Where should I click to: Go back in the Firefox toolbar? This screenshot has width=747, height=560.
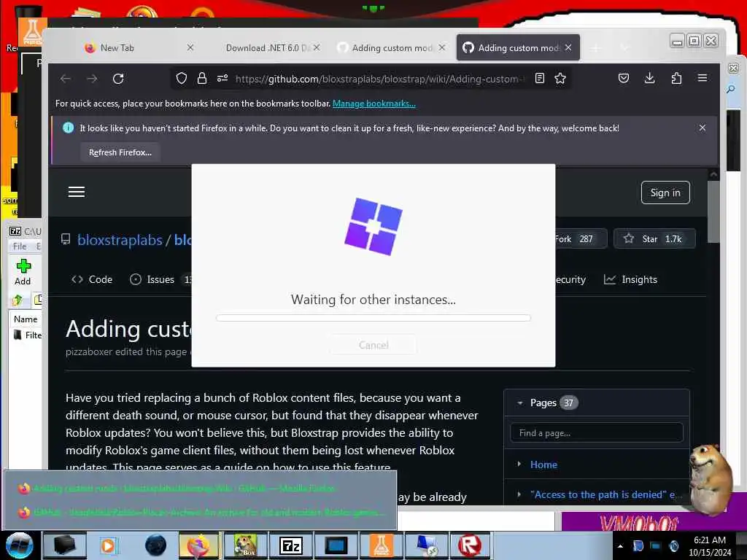coord(65,79)
